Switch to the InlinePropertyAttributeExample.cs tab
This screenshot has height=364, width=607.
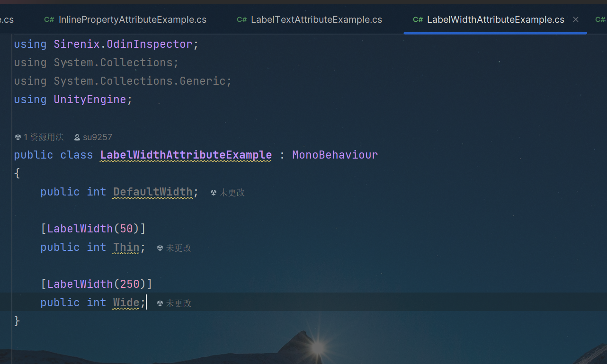132,19
